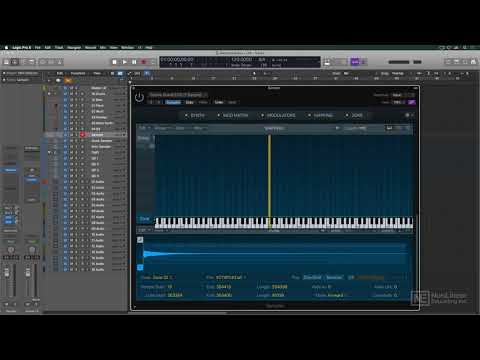Open the Drag mode dropdown
This screenshot has height=360, width=480.
(398, 73)
